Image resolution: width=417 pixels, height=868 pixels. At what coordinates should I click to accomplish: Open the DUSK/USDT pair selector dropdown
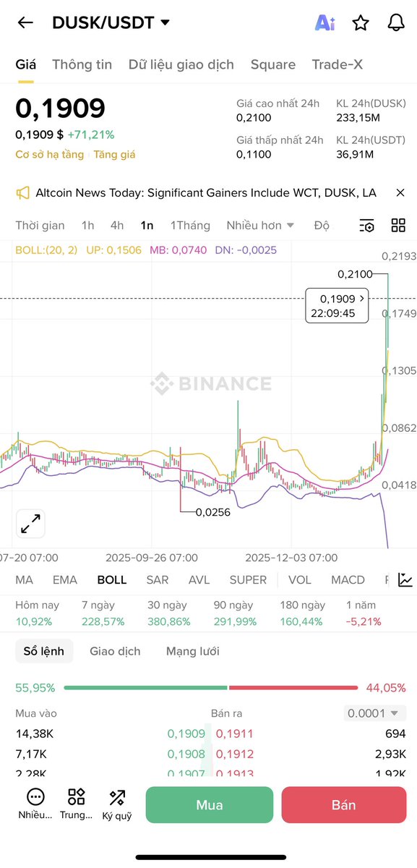click(111, 23)
